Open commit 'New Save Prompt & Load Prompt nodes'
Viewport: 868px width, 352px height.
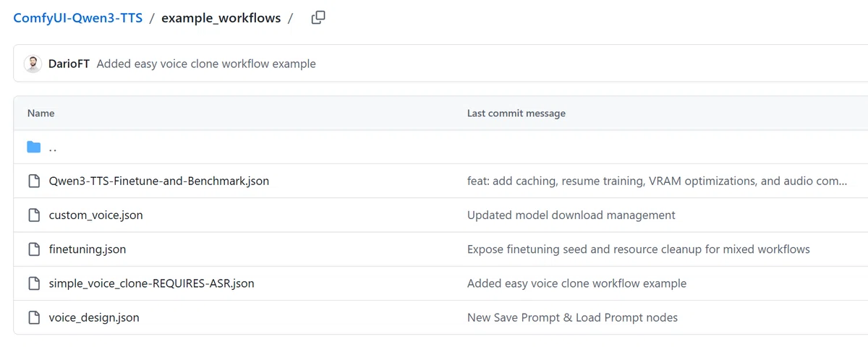(x=572, y=317)
